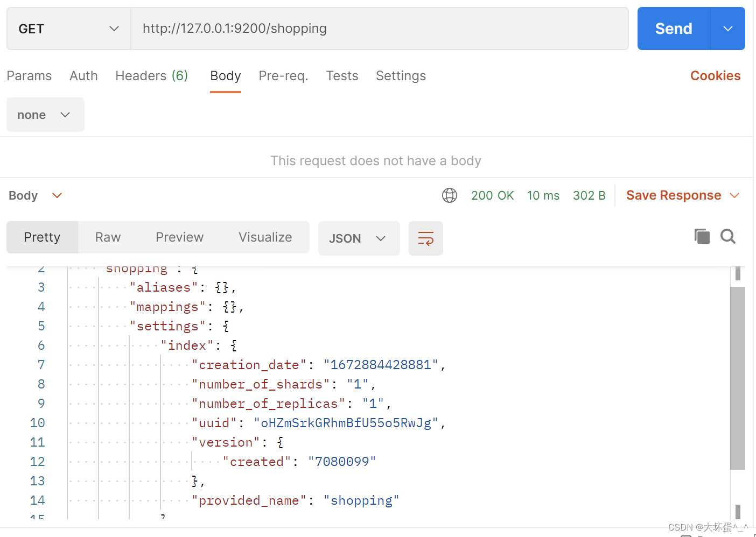Select the Pretty view tab
The height and width of the screenshot is (537, 756).
click(42, 237)
